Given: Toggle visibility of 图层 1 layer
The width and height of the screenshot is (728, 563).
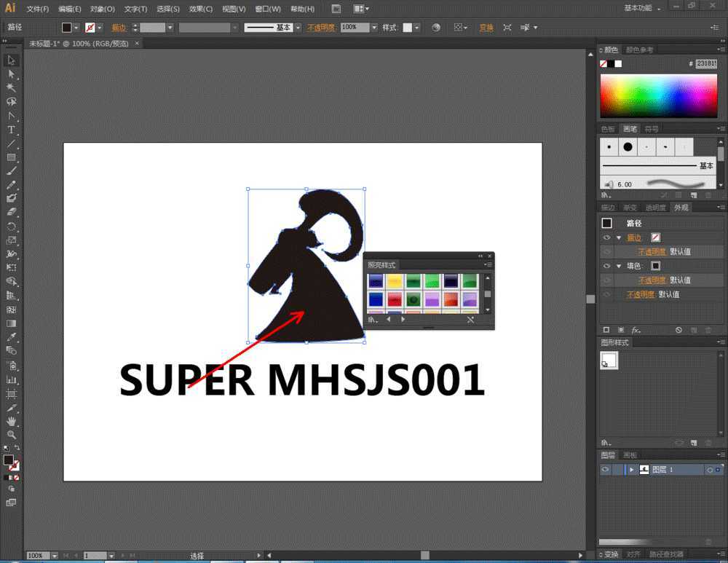Looking at the screenshot, I should 605,470.
